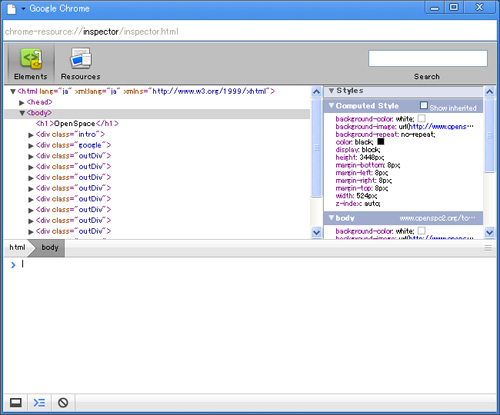Click the white background-color swatch in Computed Style
This screenshot has height=415, width=500.
click(422, 118)
